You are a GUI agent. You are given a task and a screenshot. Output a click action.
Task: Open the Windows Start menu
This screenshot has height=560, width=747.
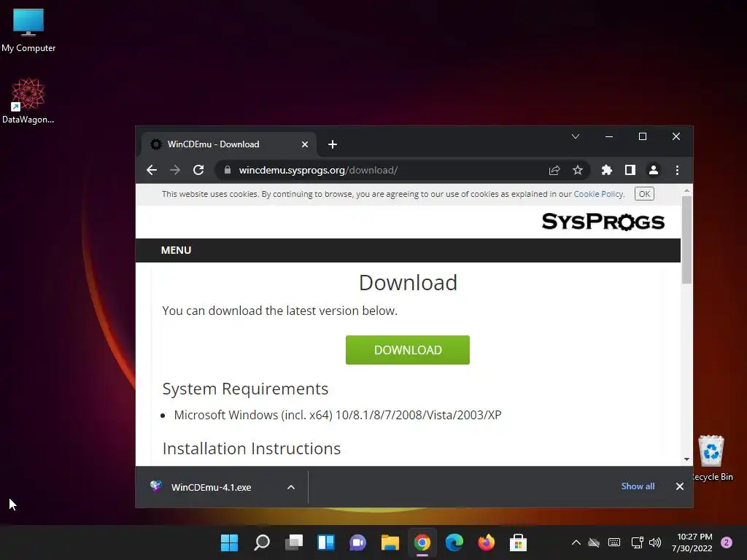229,542
